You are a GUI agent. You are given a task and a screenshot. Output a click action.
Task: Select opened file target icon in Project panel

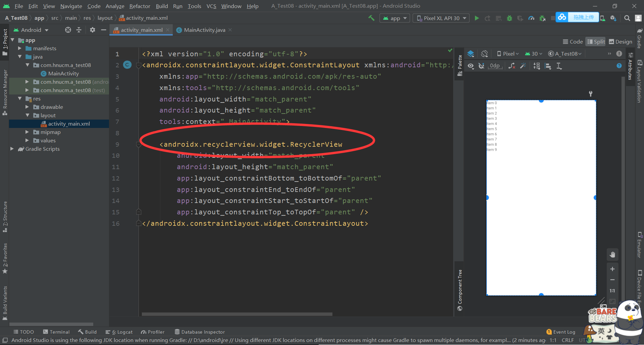click(68, 30)
